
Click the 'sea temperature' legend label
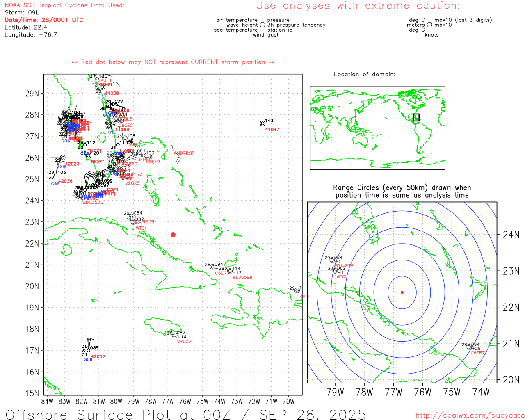point(236,30)
